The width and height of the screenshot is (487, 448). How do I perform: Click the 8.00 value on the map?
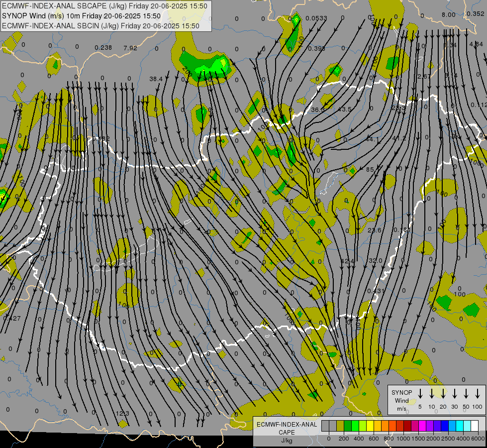(x=449, y=14)
